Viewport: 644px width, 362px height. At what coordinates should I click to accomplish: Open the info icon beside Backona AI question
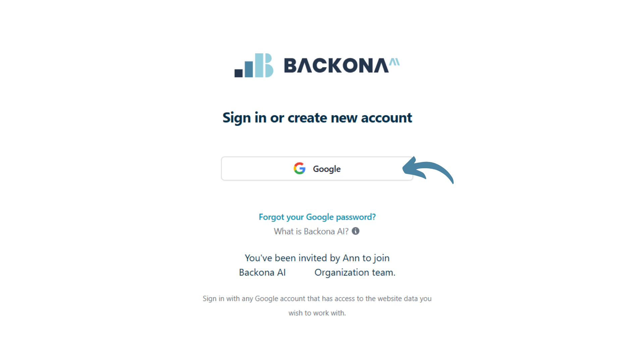pyautogui.click(x=356, y=231)
